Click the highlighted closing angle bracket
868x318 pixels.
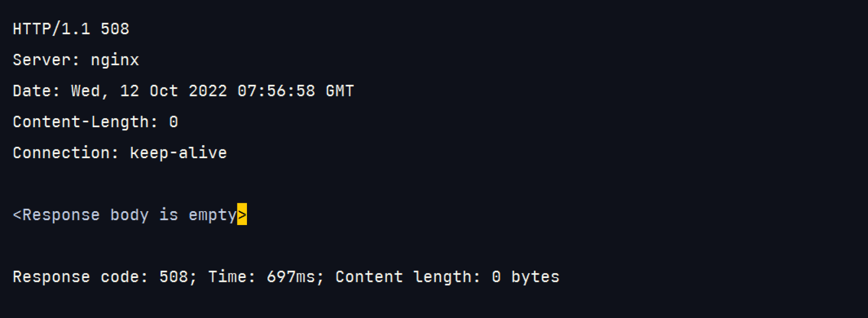click(x=242, y=214)
